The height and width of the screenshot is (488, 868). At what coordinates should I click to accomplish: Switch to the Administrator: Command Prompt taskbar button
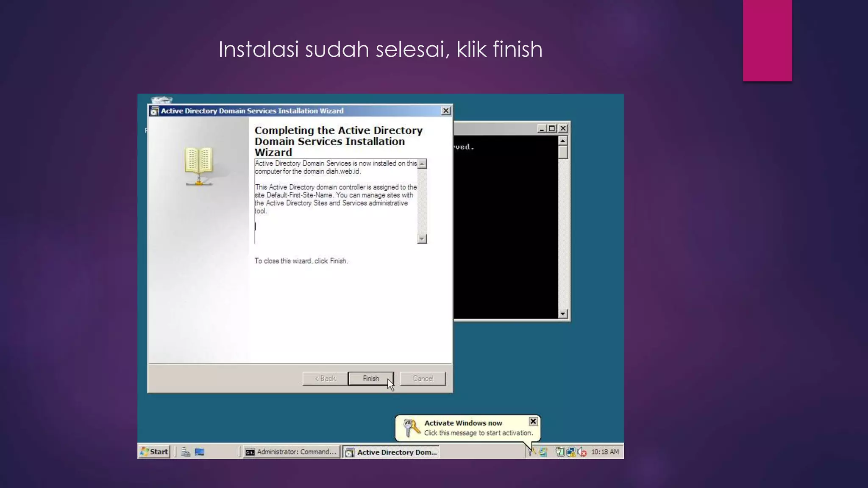click(292, 452)
